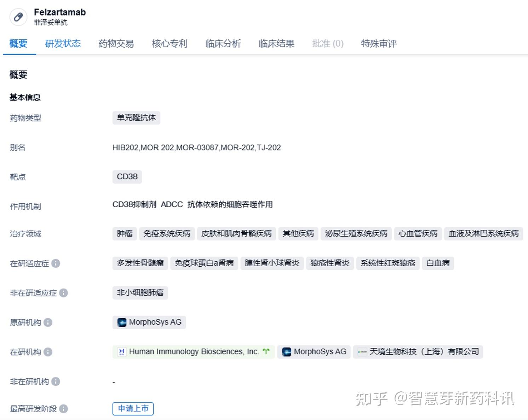This screenshot has width=528, height=420.
Task: Open the 研发状态 tab
Action: tap(63, 44)
